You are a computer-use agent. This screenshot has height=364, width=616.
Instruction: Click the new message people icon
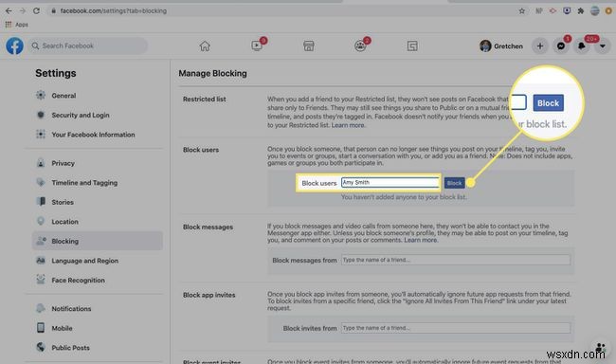[x=600, y=348]
